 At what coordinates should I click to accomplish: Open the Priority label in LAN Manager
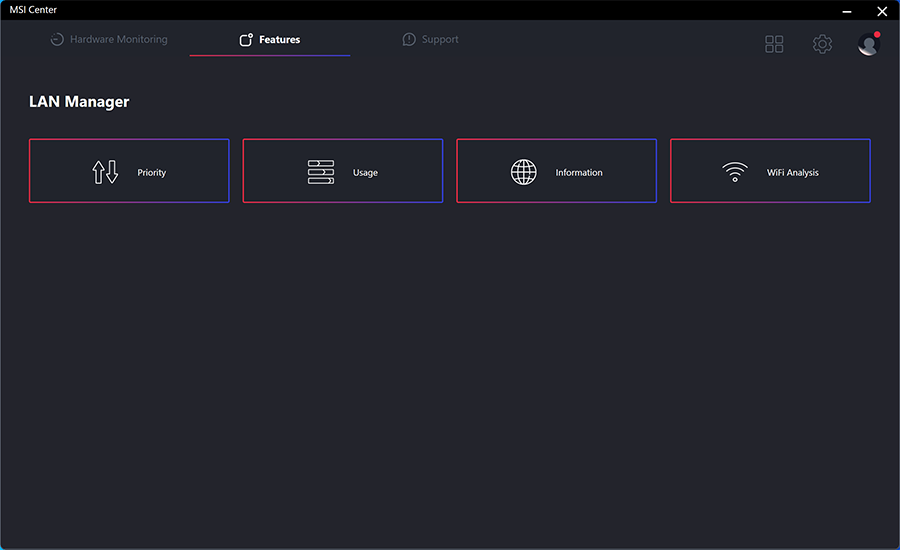point(152,172)
